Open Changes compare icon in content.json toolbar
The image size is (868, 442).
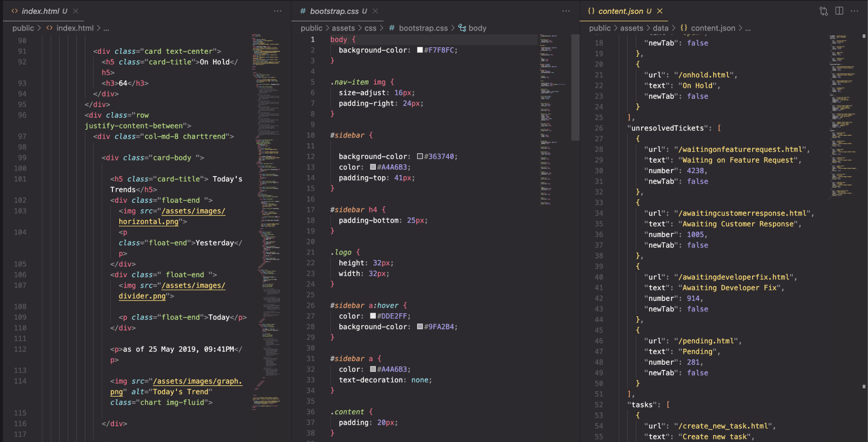pos(824,11)
